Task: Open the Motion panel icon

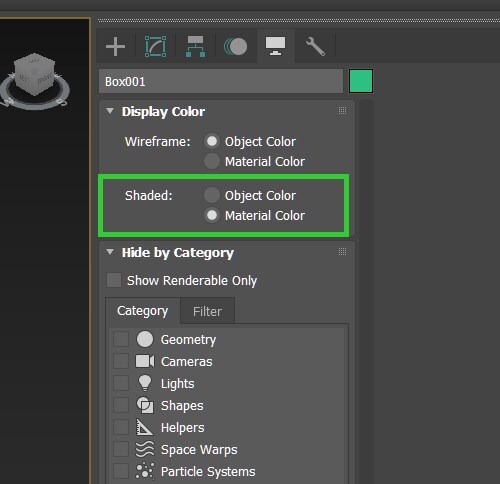Action: (236, 46)
